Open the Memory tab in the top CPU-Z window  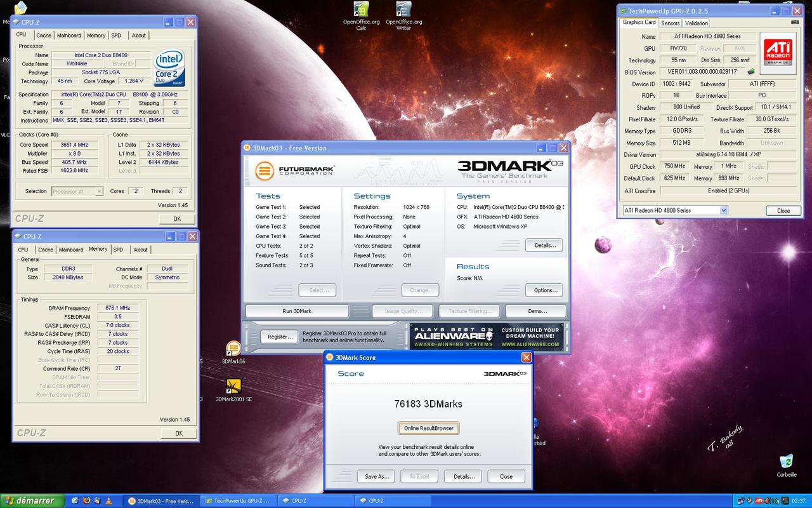[x=96, y=36]
